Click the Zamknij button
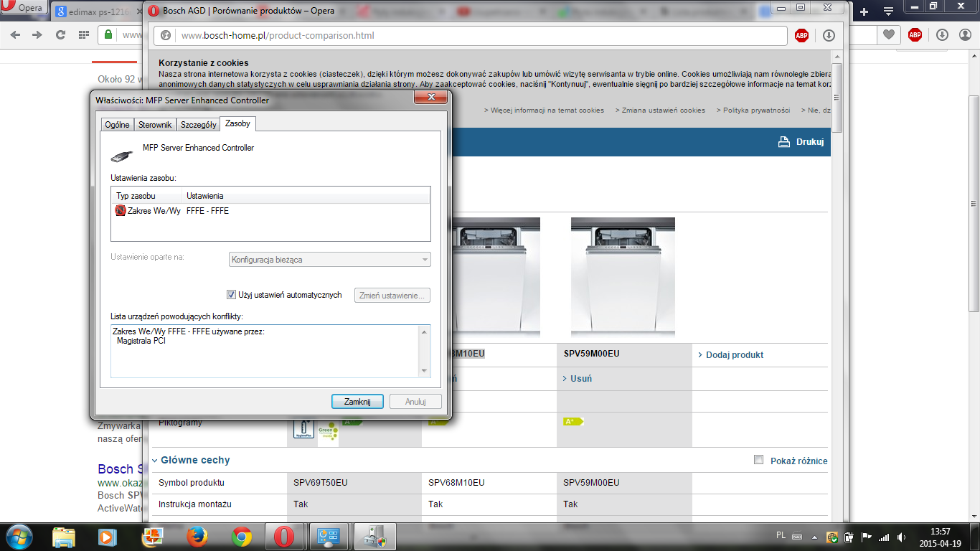The height and width of the screenshot is (551, 980). point(357,402)
